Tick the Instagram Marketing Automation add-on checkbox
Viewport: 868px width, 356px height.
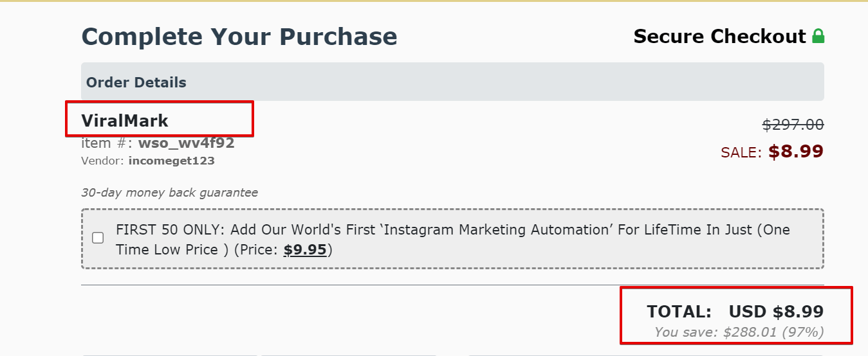(98, 238)
